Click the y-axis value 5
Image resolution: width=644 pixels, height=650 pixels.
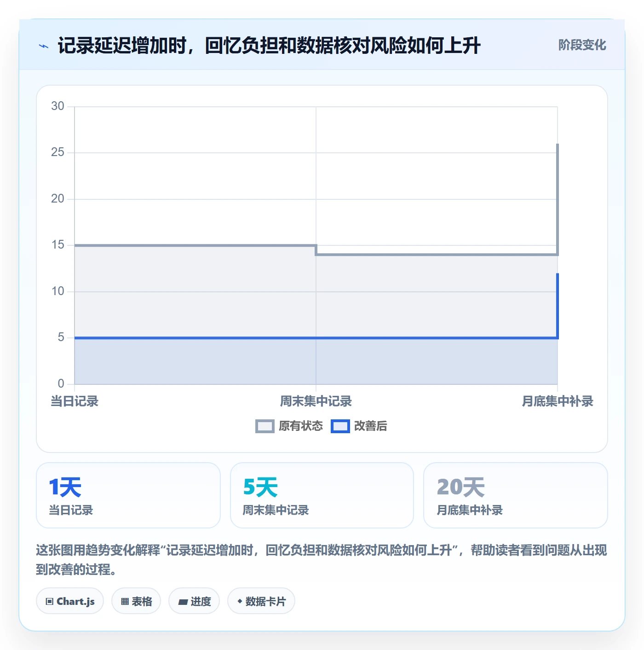(x=61, y=337)
